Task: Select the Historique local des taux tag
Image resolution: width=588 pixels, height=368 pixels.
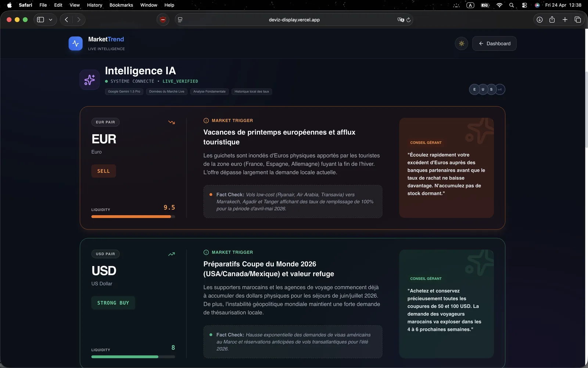Action: pyautogui.click(x=252, y=92)
